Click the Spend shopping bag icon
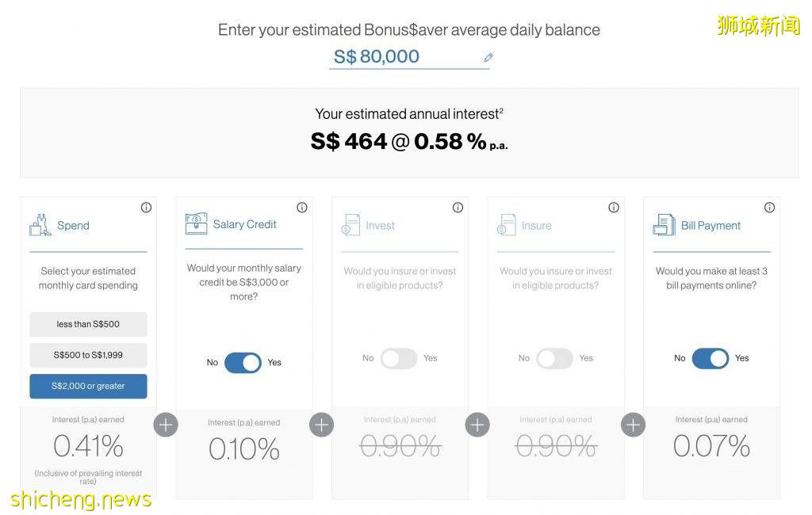Image resolution: width=812 pixels, height=515 pixels. pyautogui.click(x=40, y=225)
